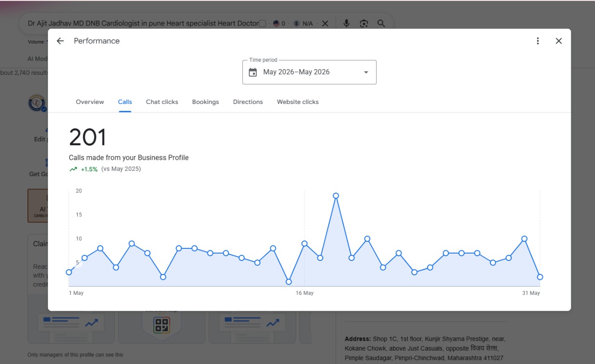Click the last data point at 31 May
Viewport: 595px width, 364px height.
coord(540,277)
